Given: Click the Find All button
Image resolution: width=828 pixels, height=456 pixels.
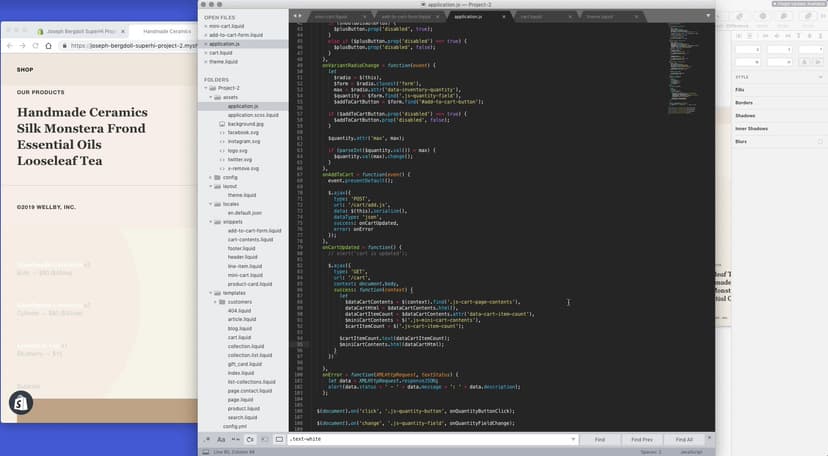Looking at the screenshot, I should coord(683,439).
